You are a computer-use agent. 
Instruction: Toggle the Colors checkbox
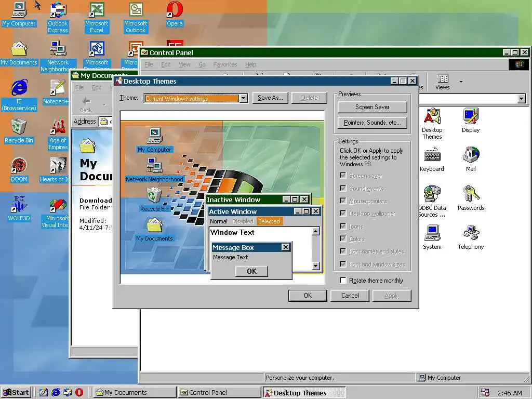[x=343, y=238]
